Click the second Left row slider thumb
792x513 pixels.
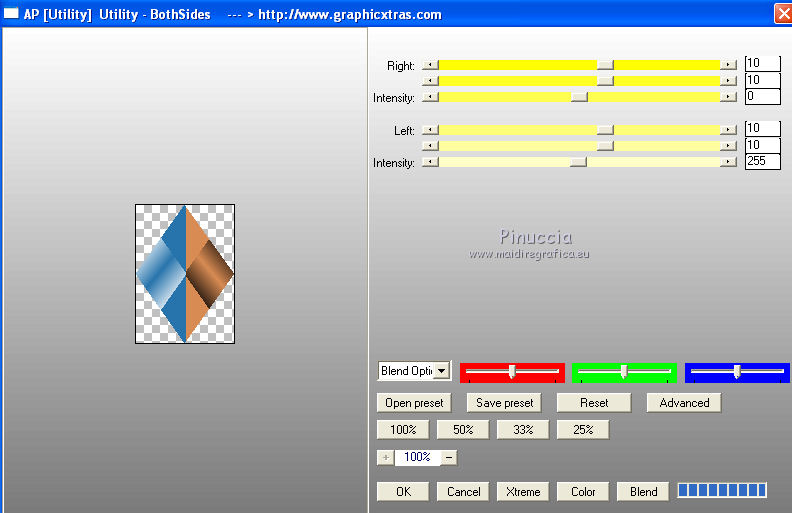605,145
